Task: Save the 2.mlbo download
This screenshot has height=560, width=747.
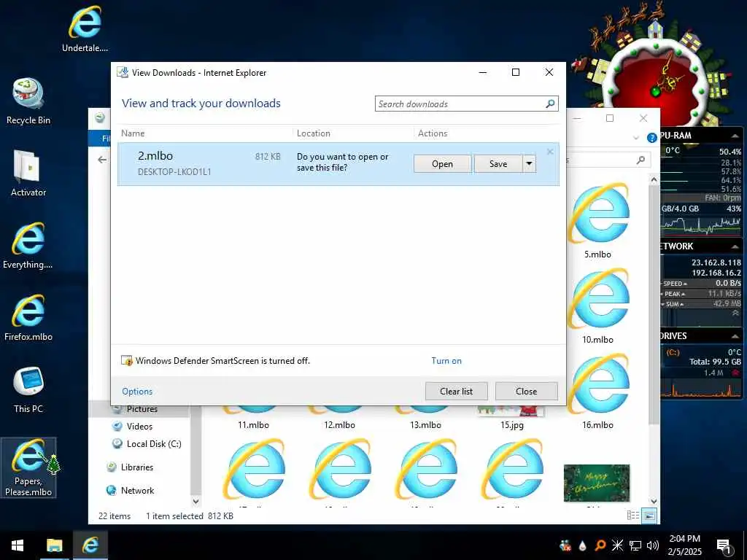Action: tap(498, 164)
